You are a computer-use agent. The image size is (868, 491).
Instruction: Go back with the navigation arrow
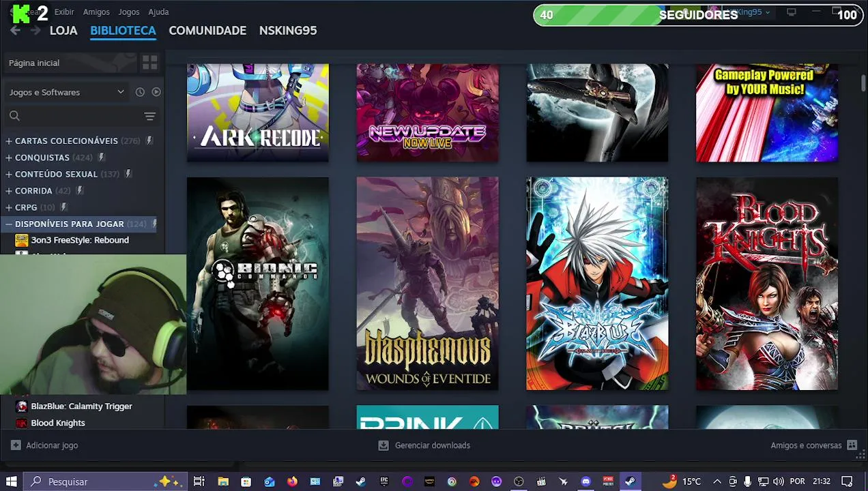pyautogui.click(x=15, y=31)
